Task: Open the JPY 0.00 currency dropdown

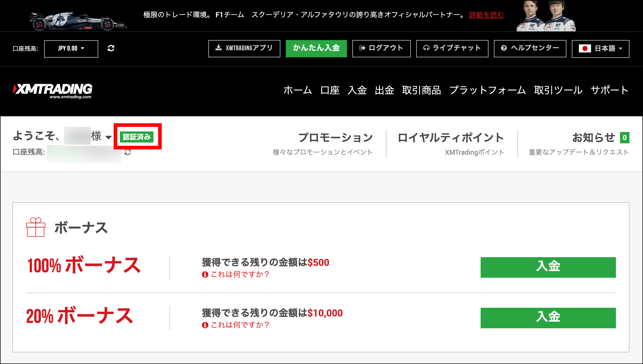Action: (x=71, y=49)
